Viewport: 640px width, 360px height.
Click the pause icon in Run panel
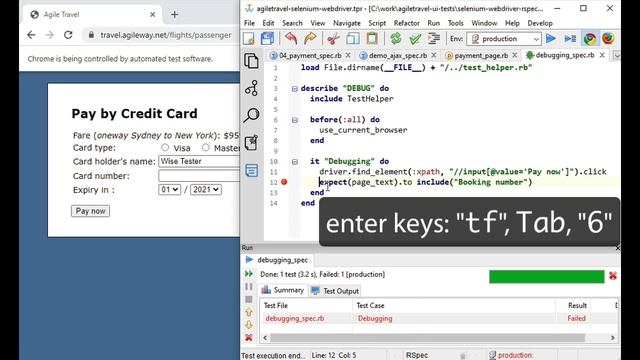tap(249, 287)
